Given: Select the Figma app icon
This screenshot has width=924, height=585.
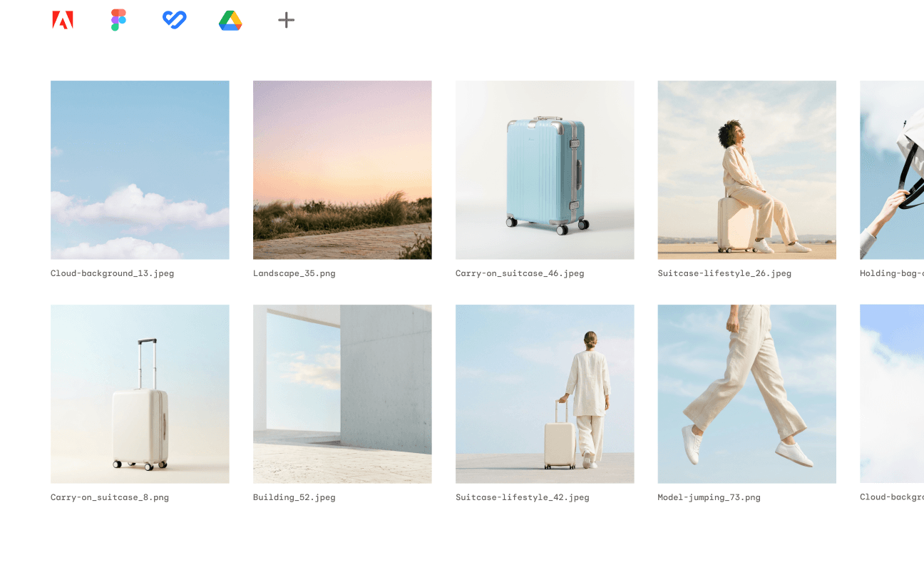Looking at the screenshot, I should [118, 20].
